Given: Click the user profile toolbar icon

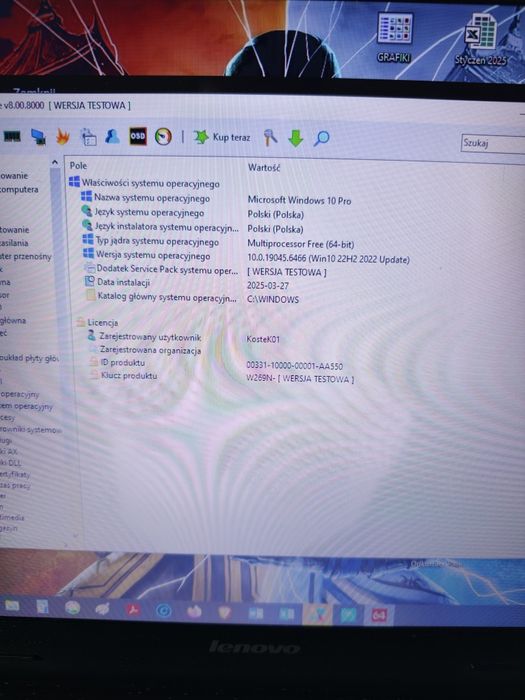Looking at the screenshot, I should [x=112, y=136].
